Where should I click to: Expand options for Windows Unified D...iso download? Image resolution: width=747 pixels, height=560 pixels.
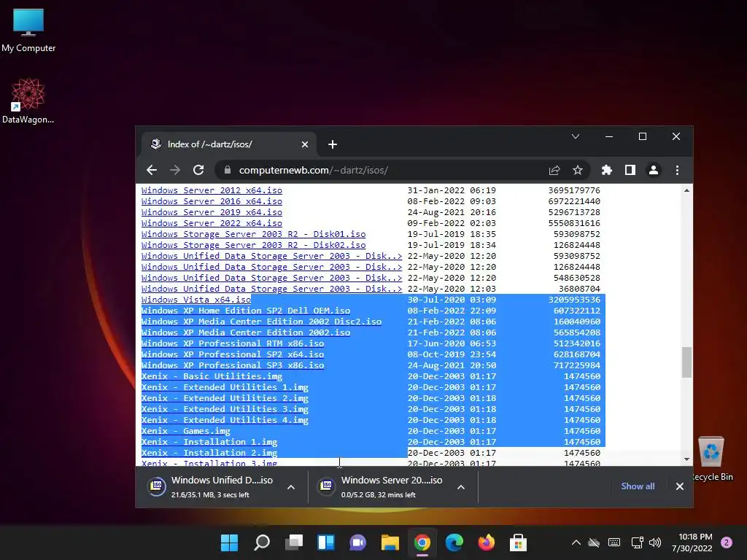tap(291, 487)
